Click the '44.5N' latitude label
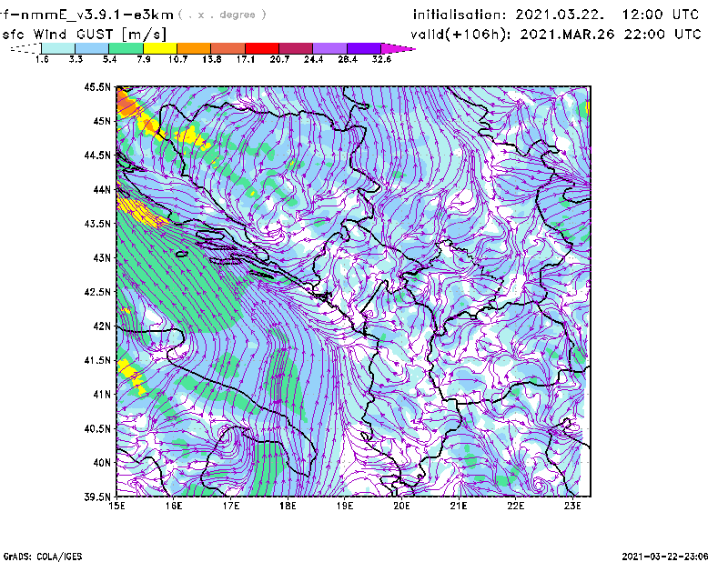The height and width of the screenshot is (562, 728). 97,155
